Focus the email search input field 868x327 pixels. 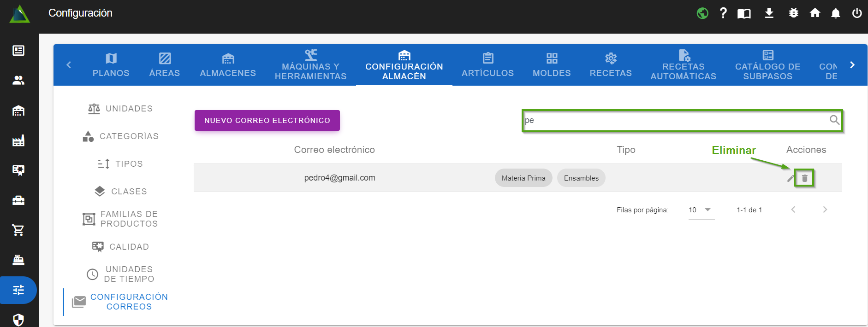pyautogui.click(x=673, y=120)
